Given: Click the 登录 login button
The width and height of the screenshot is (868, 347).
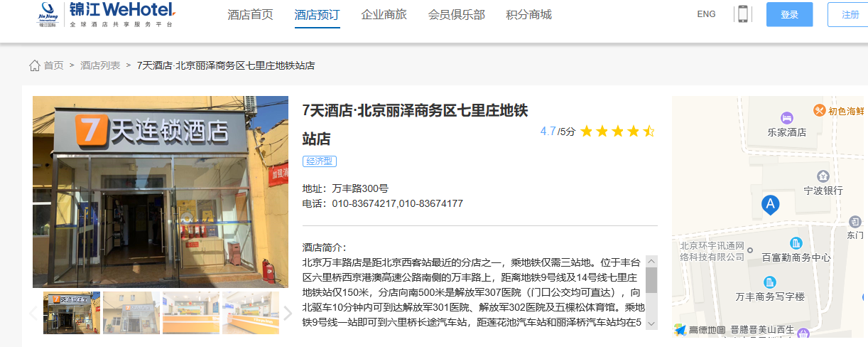Looking at the screenshot, I should pos(790,15).
